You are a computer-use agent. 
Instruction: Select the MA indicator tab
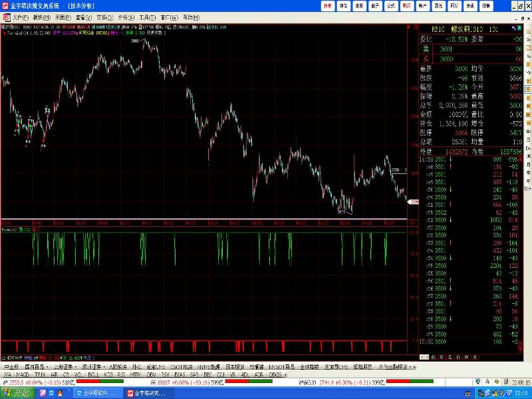tap(7, 374)
